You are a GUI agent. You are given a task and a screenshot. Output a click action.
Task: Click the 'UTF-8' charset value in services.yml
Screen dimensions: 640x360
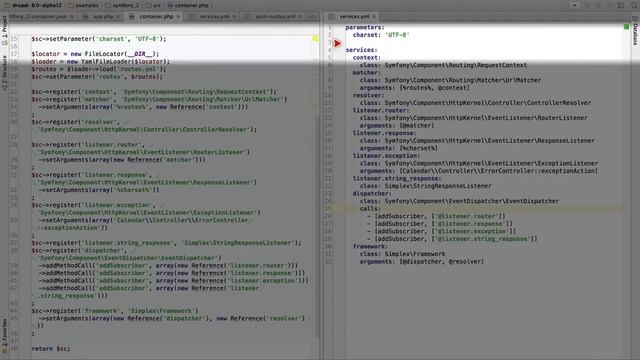[397, 35]
